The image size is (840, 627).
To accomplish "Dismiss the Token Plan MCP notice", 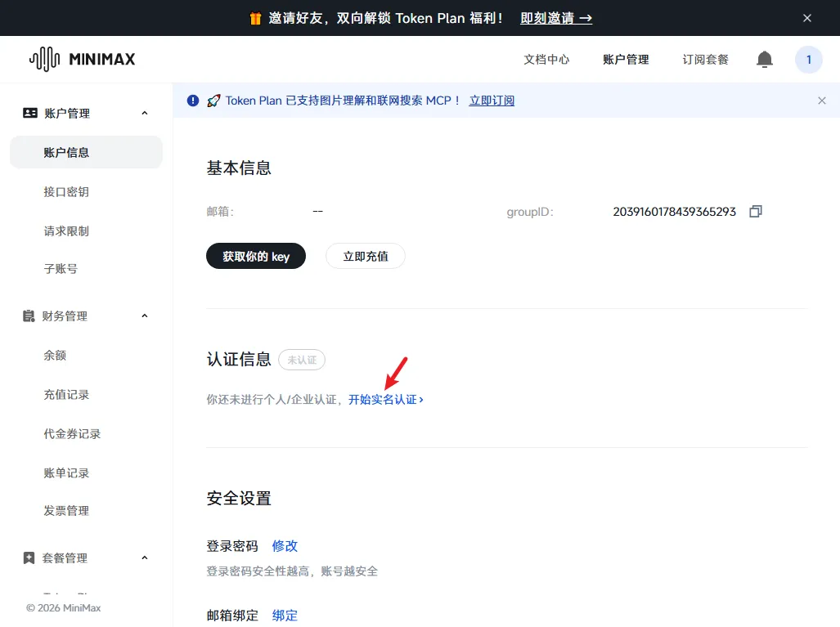I will coord(822,101).
